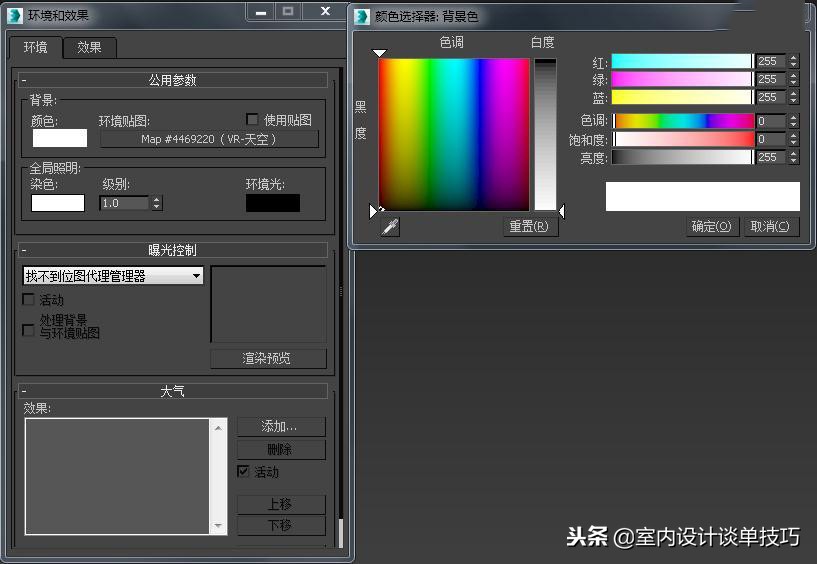The height and width of the screenshot is (564, 817).
Task: Click the 色调 spinner arrows
Action: coord(794,121)
